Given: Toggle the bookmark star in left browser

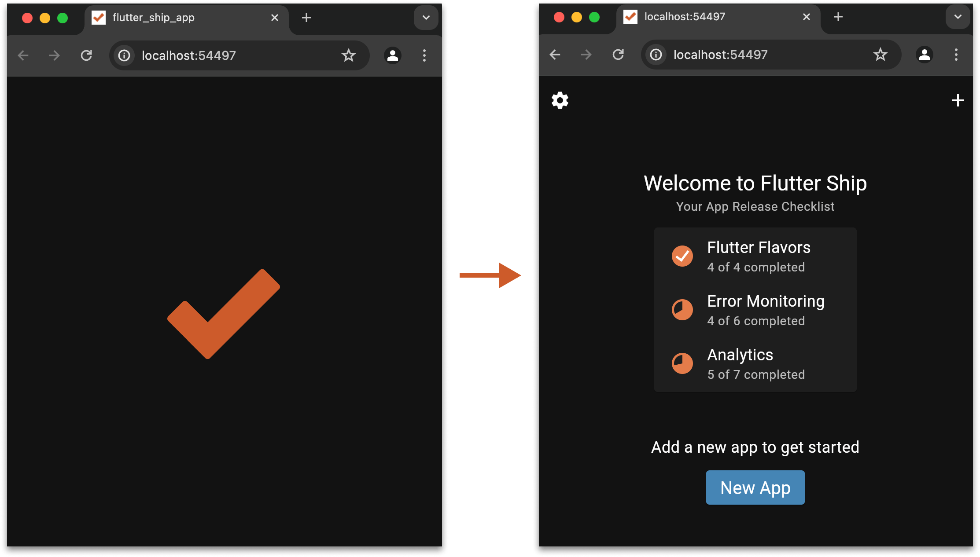Looking at the screenshot, I should pos(348,55).
